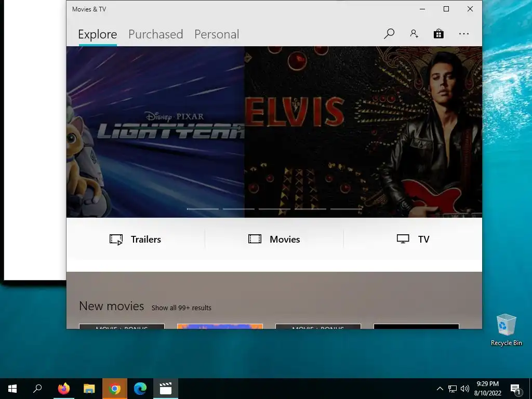Viewport: 532px width, 399px height.
Task: Maximize the Movies & TV window
Action: pos(446,9)
